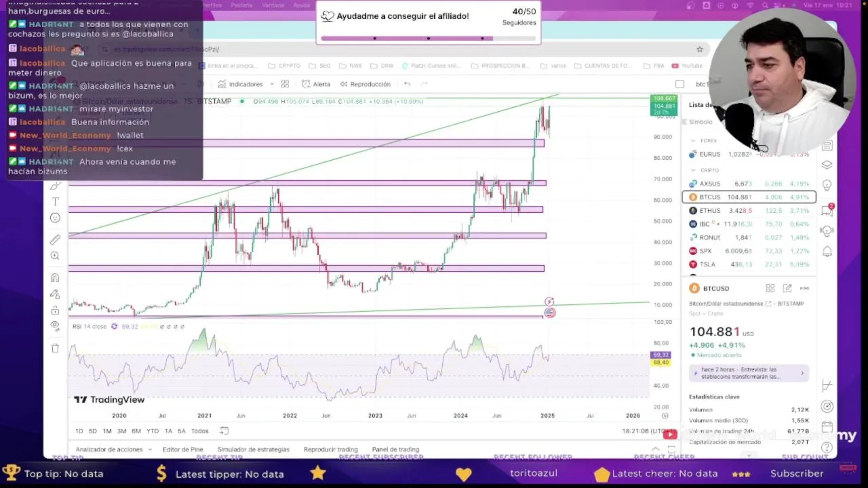Viewport: 868px width, 488px height.
Task: Open the go-to-date calendar icon
Action: (x=224, y=431)
